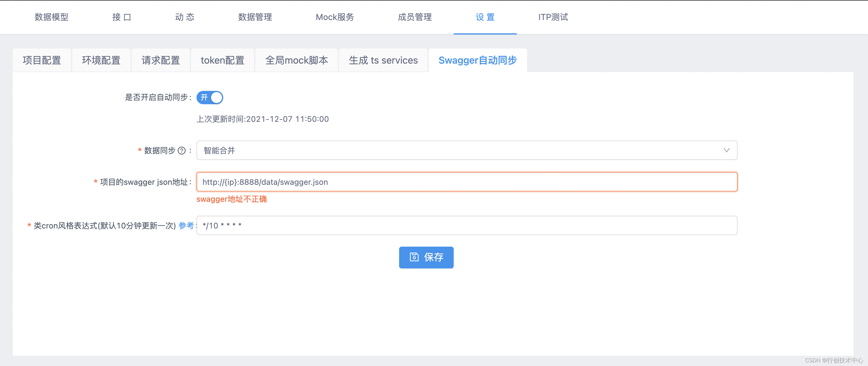This screenshot has height=366, width=868.
Task: Expand dropdown using the chevron arrow
Action: [726, 150]
